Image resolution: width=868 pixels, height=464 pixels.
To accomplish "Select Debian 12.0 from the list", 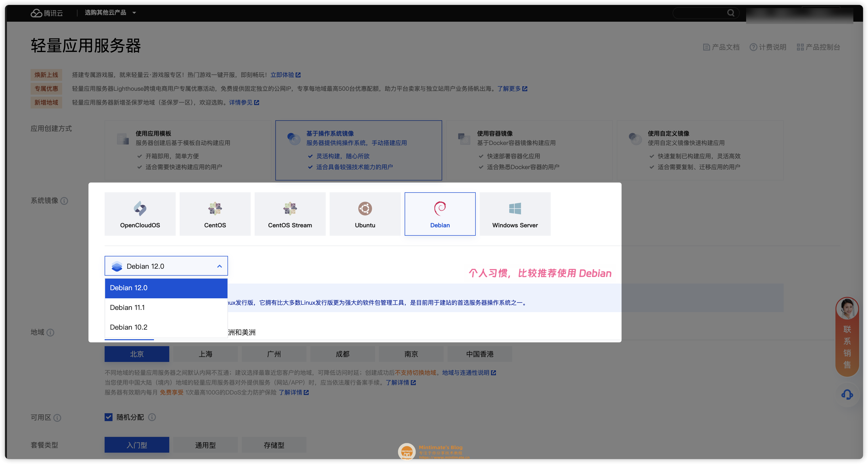I will (166, 288).
